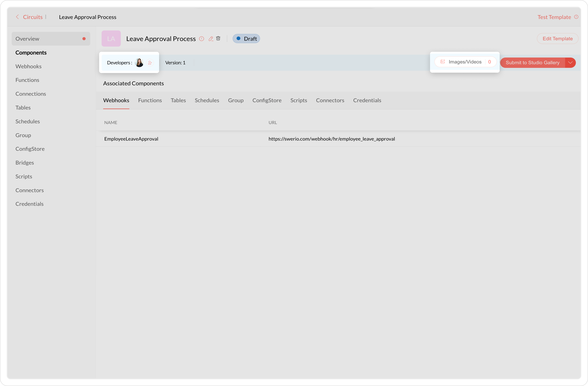Click the URL column header
Image resolution: width=588 pixels, height=386 pixels.
273,122
